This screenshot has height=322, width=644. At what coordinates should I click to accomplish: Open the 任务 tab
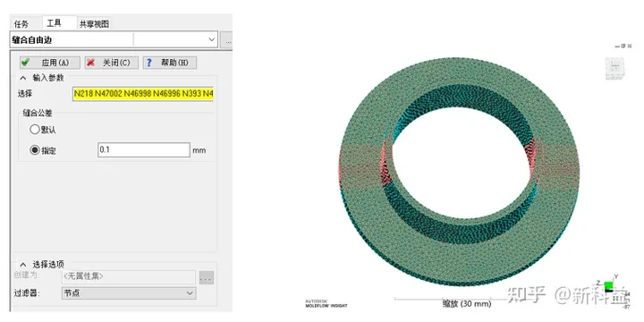(x=21, y=24)
